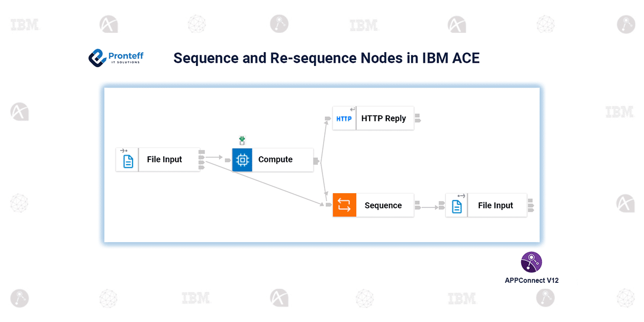Screen dimensions: 644x322
Task: Click the "Sequence and Re-sequence Nodes" title
Action: coord(326,58)
